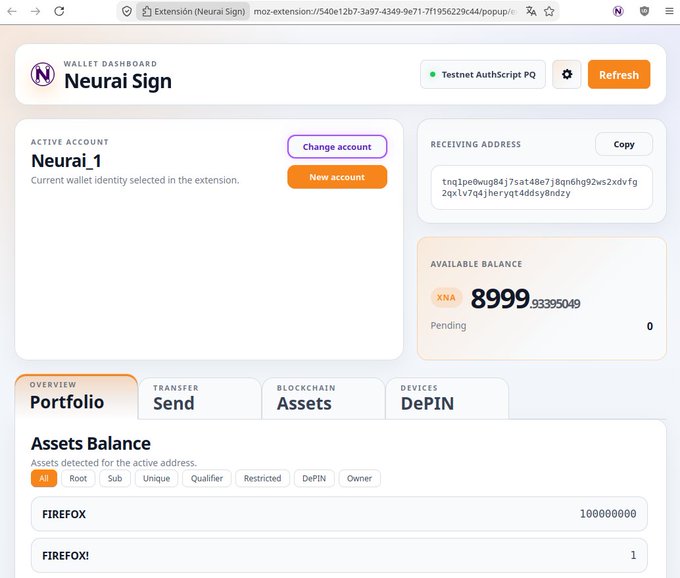Filter assets by DePIN chip

click(314, 478)
